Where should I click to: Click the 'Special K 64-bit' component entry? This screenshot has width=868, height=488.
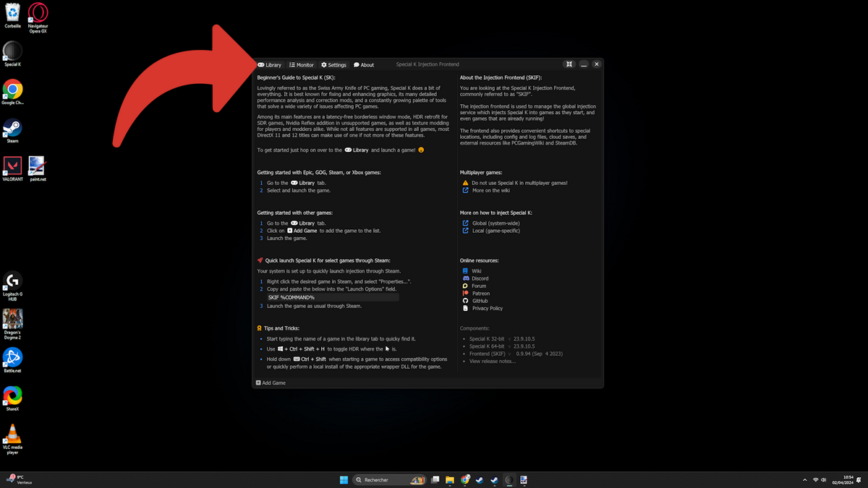501,346
